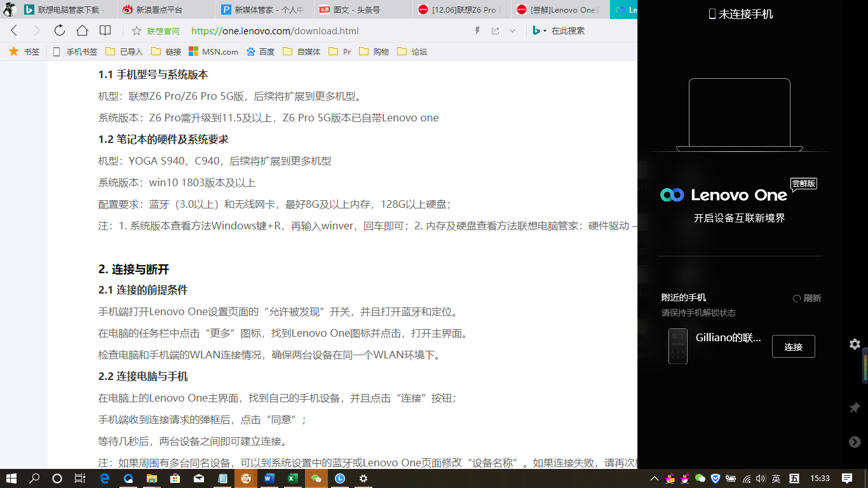Click the panel vertical scrollbar handle

coord(865,365)
